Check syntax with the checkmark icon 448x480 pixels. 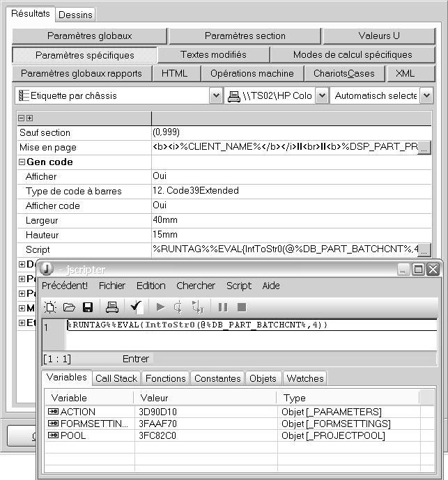(136, 307)
